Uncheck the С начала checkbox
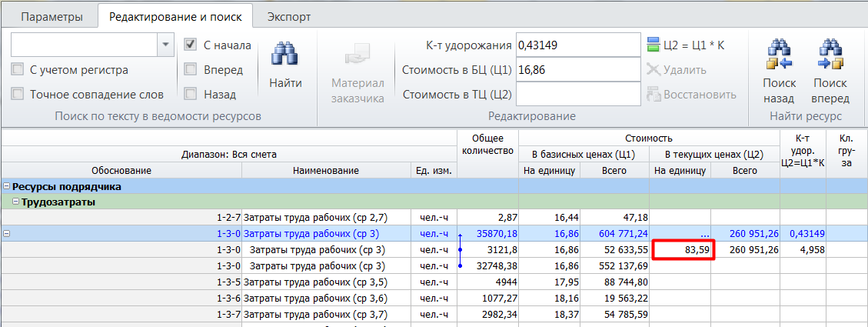Screen dimensions: 868x327 point(191,45)
